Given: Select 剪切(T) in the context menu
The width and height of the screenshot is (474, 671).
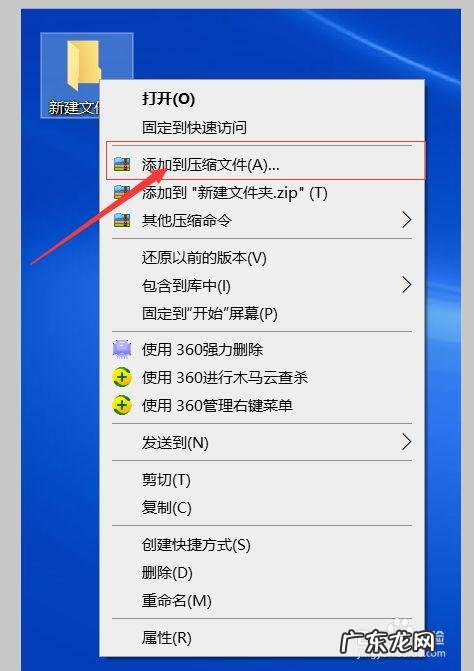Looking at the screenshot, I should 166,480.
